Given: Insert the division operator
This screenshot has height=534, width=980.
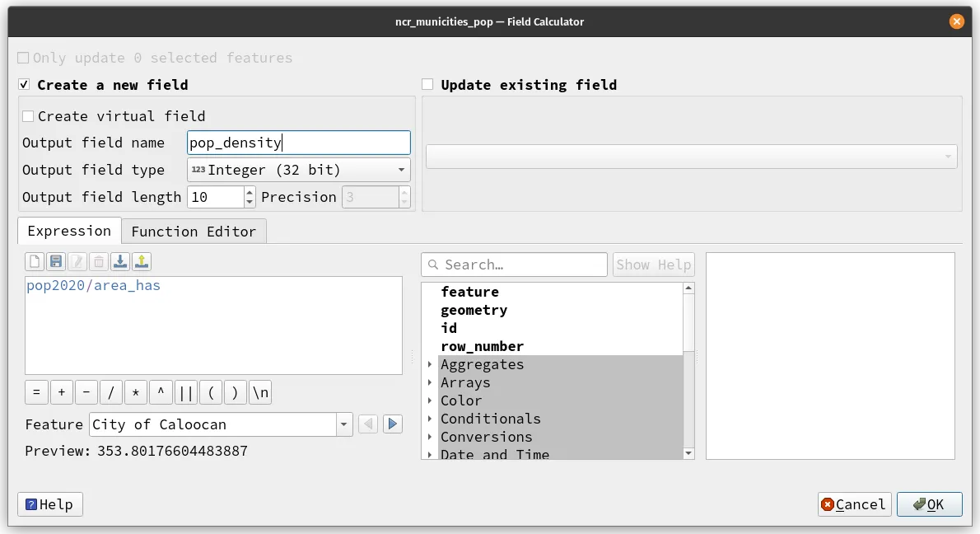Looking at the screenshot, I should pos(110,392).
